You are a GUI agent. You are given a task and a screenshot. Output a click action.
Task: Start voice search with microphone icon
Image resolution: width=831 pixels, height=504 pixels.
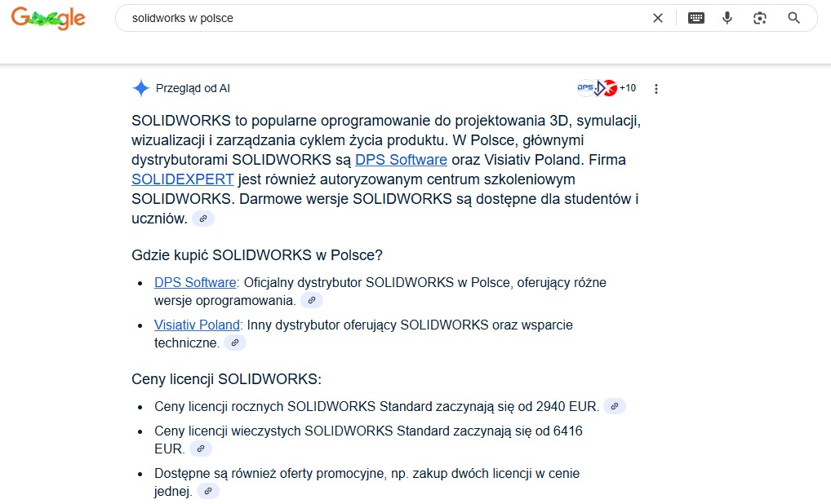pos(727,18)
